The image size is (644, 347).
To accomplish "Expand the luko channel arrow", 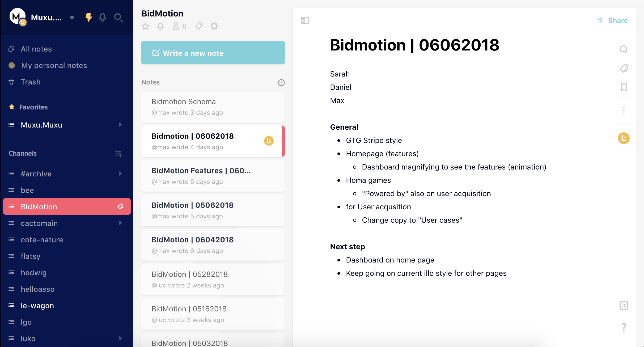I will point(120,338).
